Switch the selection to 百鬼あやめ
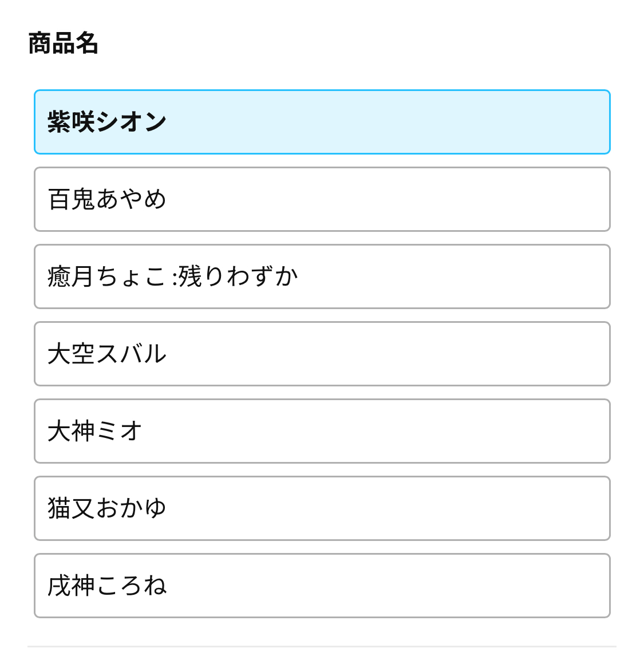Viewport: 644px width, 652px height. [x=322, y=199]
